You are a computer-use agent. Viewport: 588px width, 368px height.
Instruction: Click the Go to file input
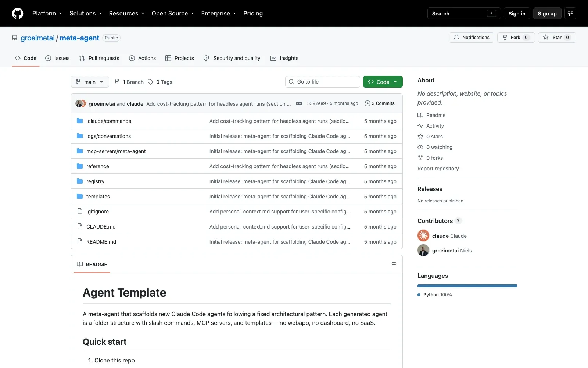pyautogui.click(x=323, y=82)
